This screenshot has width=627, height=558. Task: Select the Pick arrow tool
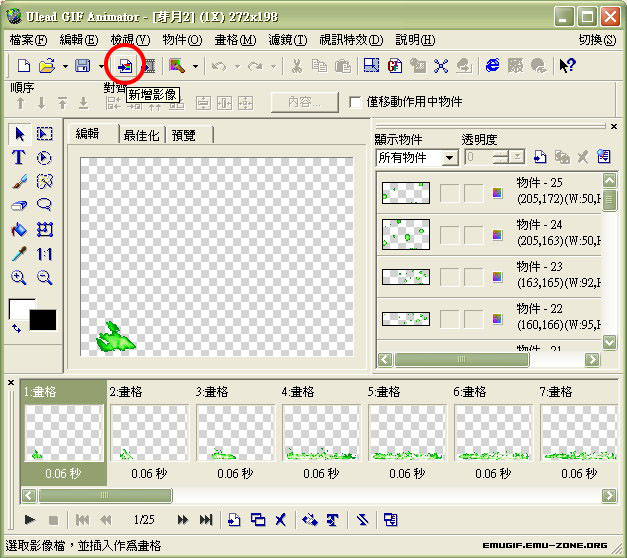(19, 134)
